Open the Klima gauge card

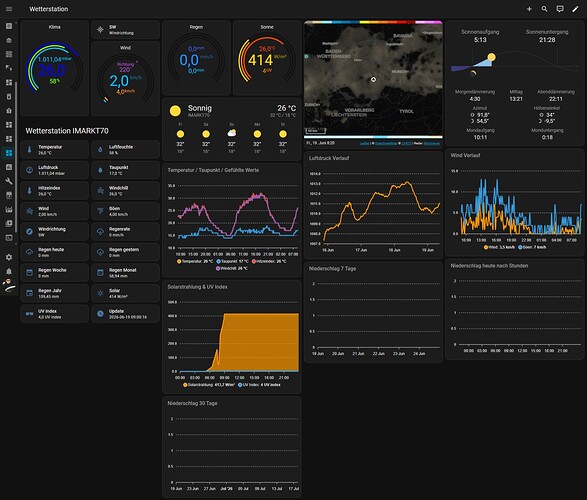pyautogui.click(x=55, y=68)
